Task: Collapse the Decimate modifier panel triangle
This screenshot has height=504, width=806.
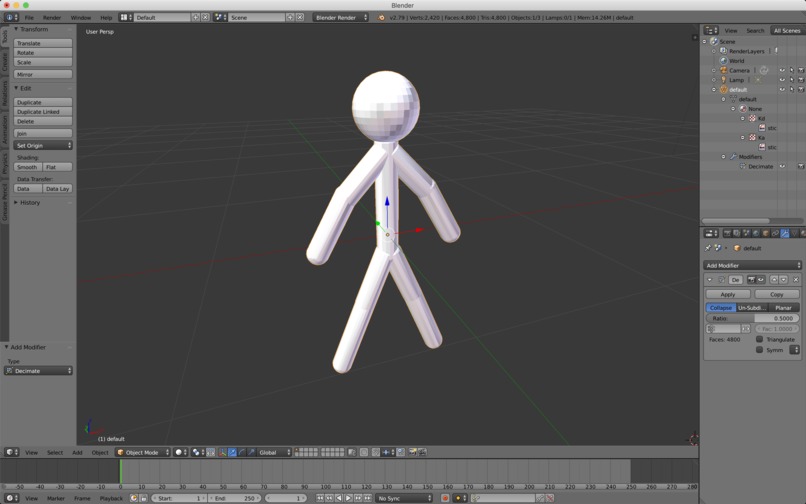Action: (710, 280)
